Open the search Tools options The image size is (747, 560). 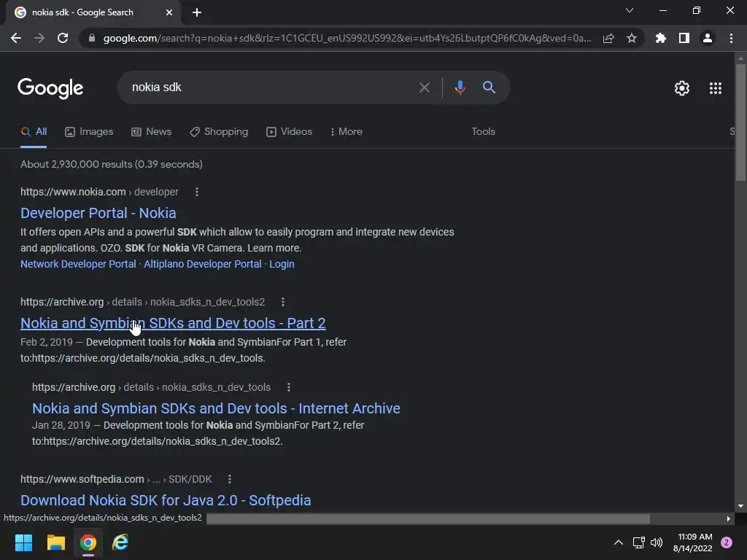click(483, 132)
